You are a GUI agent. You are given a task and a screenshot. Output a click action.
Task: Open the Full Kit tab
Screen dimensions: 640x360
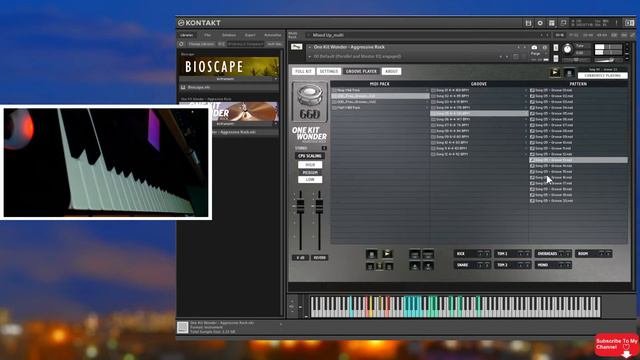click(303, 71)
